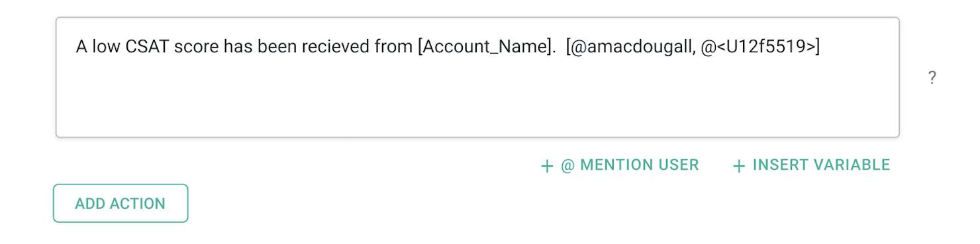The width and height of the screenshot is (980, 244).
Task: Add a new action with ADD ACTION
Action: 121,203
